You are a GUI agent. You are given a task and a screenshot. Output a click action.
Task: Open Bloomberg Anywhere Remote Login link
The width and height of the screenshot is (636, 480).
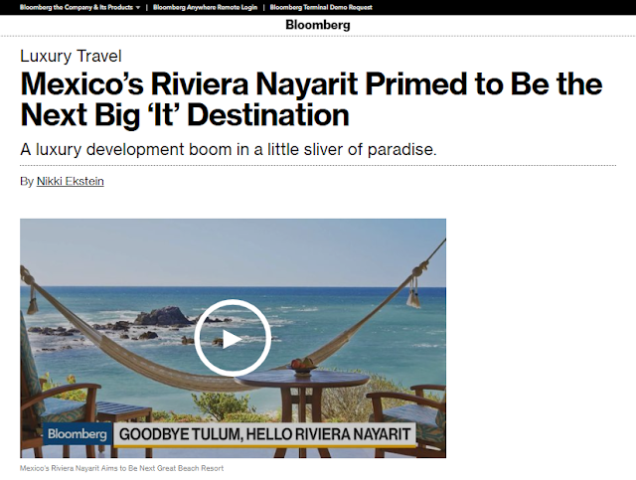tap(205, 7)
